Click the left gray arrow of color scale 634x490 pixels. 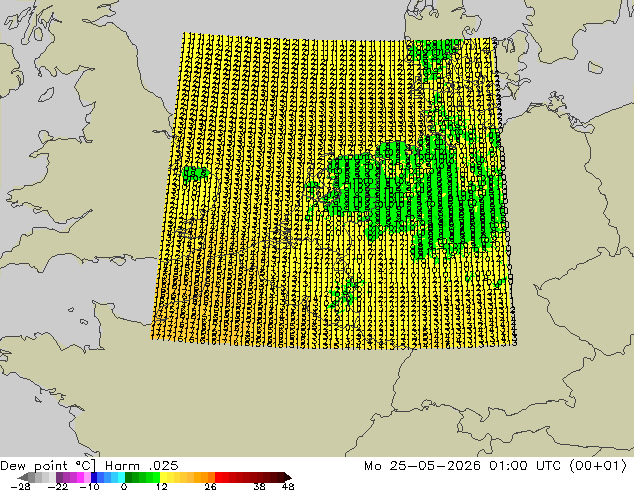coord(22,477)
